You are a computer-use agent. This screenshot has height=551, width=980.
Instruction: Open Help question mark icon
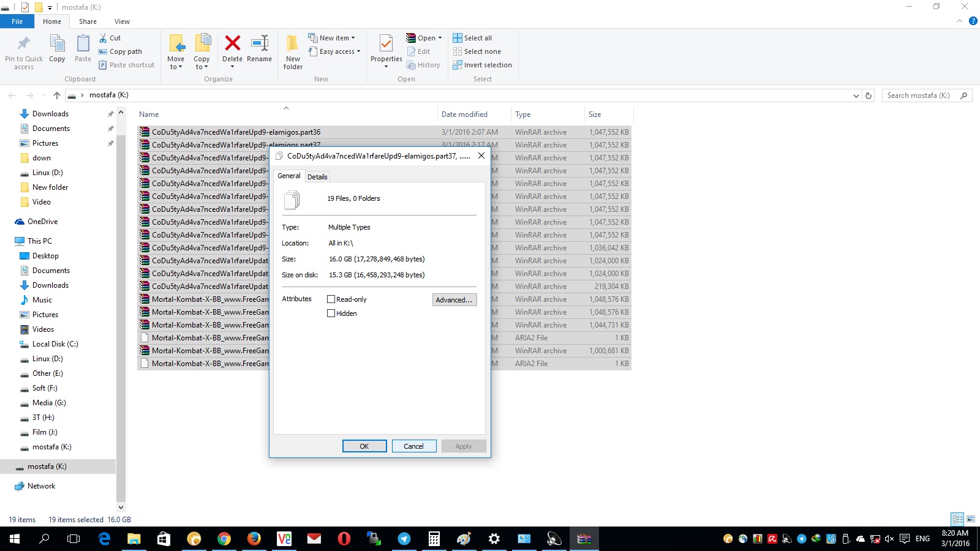coord(973,21)
